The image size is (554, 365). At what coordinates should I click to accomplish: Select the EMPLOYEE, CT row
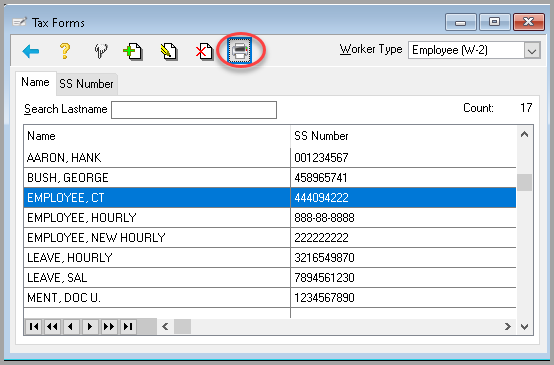click(270, 198)
